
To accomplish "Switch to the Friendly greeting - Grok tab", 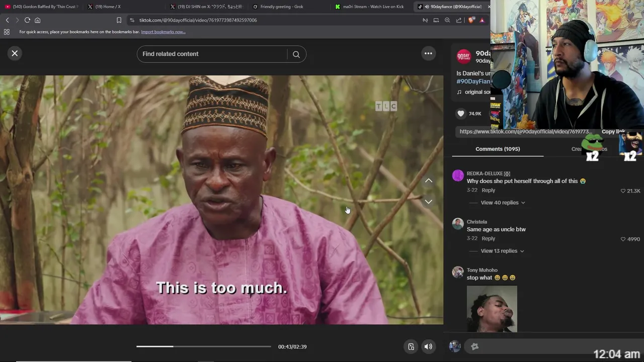I will tap(289, 7).
